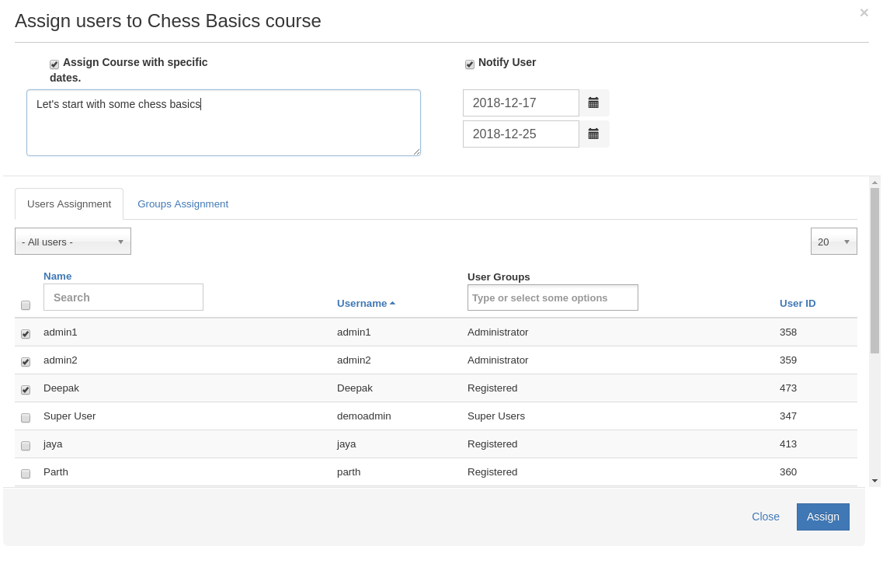Click scrollbar up arrow in user list
Viewport: 883px width, 588px height.
pyautogui.click(x=874, y=183)
